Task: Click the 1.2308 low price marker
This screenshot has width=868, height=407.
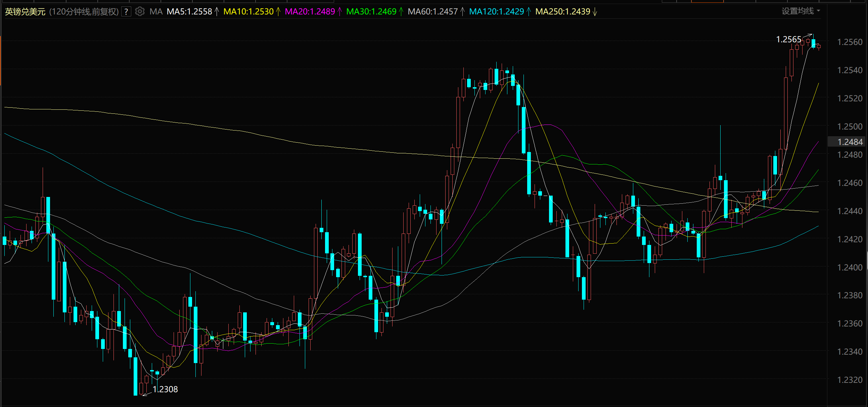Action: [x=165, y=389]
